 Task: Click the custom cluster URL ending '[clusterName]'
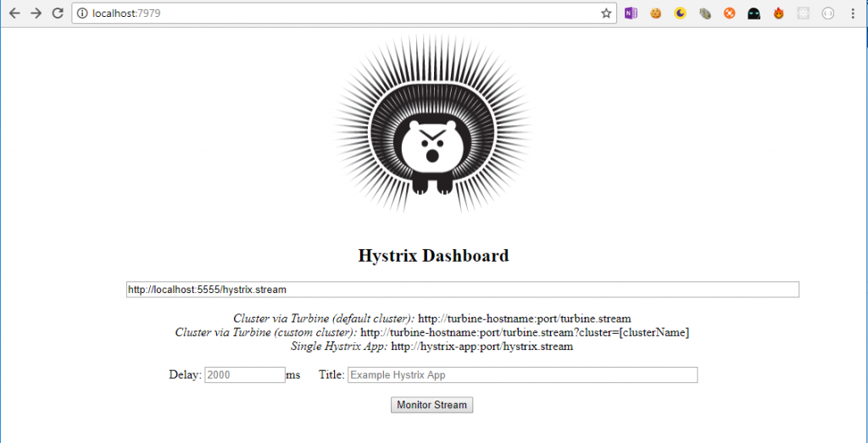click(x=525, y=333)
